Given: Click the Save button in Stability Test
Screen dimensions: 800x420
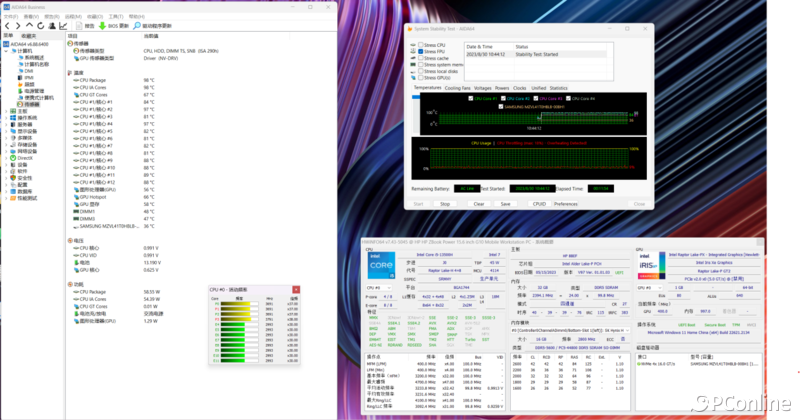Looking at the screenshot, I should click(x=505, y=204).
